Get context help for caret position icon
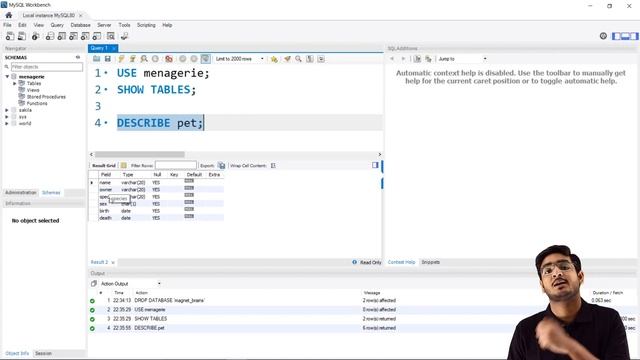This screenshot has height=360, width=640. pos(428,59)
